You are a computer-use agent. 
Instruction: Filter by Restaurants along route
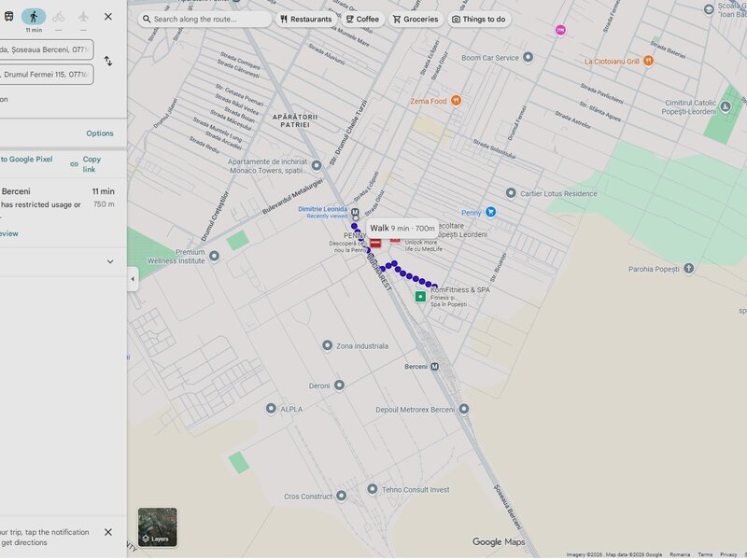click(x=306, y=19)
